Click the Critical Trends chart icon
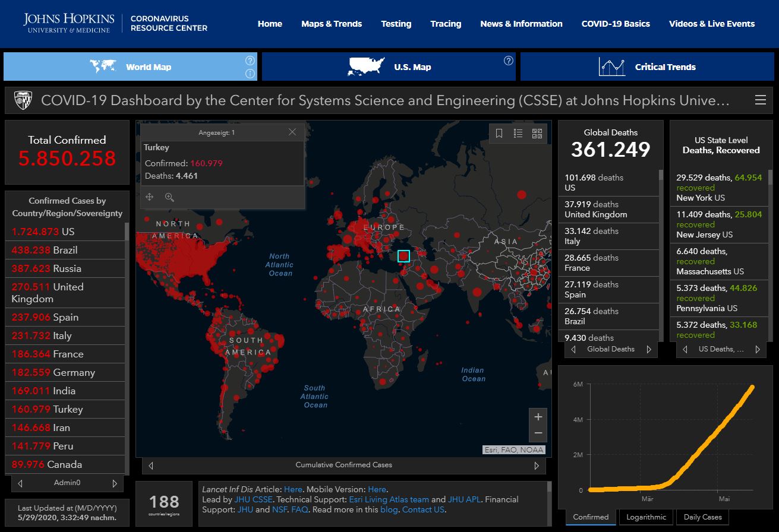This screenshot has width=779, height=532. click(612, 66)
